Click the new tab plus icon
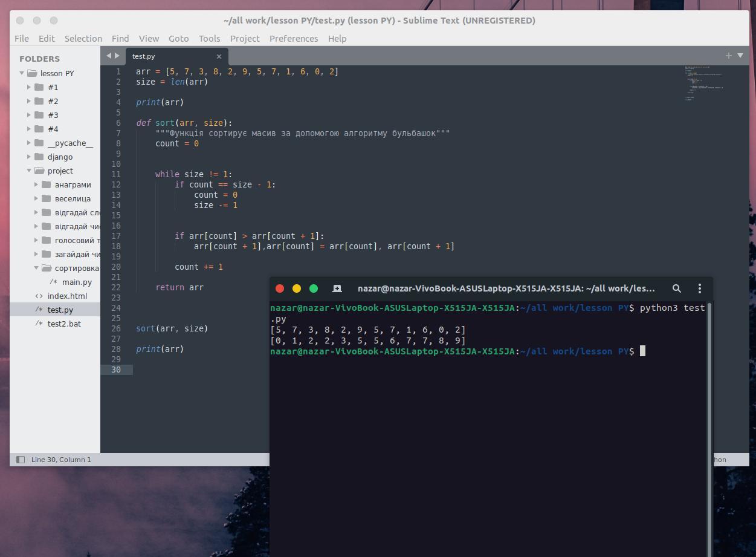This screenshot has width=756, height=557. pyautogui.click(x=728, y=56)
